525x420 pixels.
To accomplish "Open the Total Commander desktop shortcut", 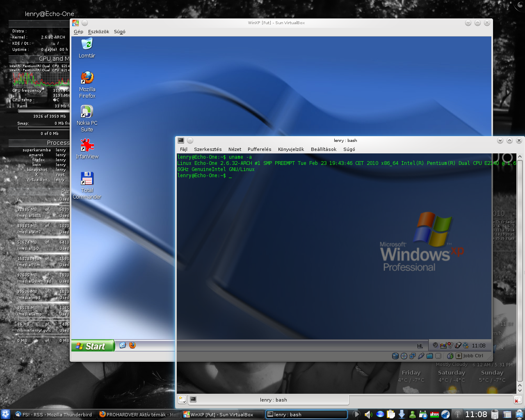I will tap(87, 186).
